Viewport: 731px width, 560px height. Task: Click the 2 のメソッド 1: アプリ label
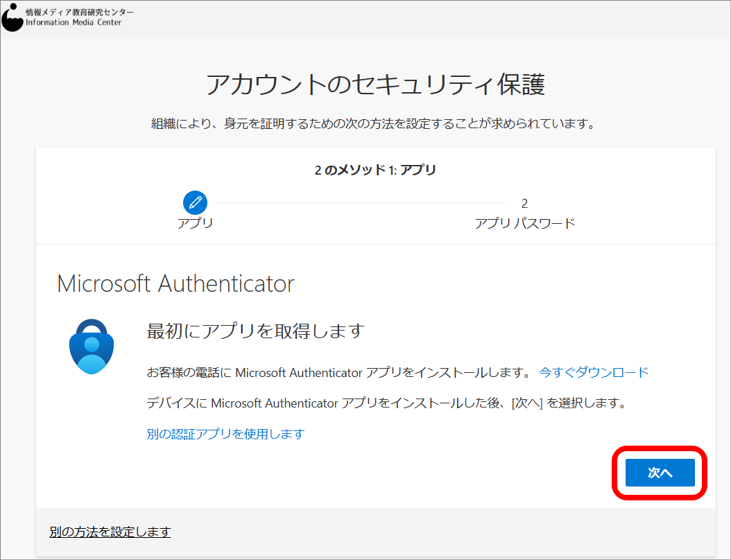tap(375, 170)
